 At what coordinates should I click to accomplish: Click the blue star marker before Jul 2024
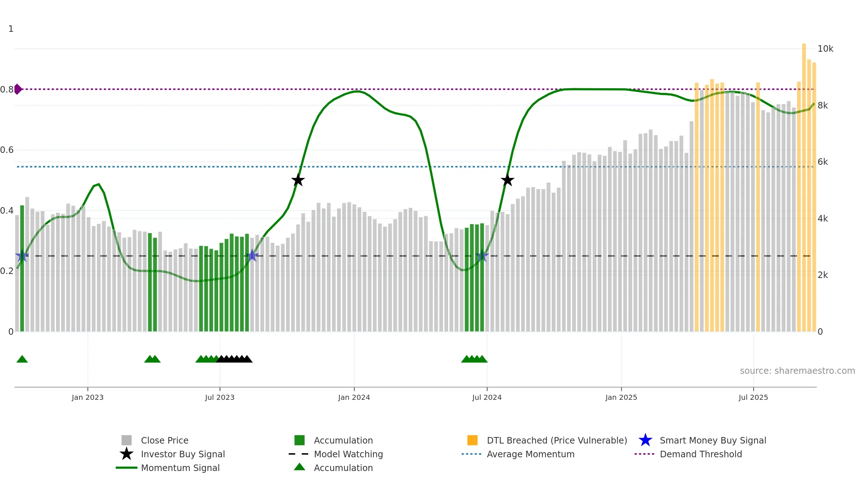482,256
